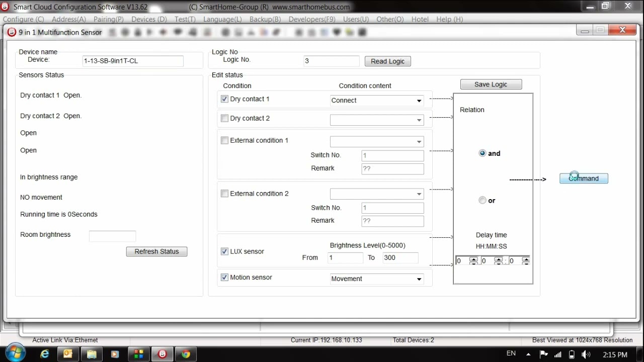Open the media player taskbar icon
This screenshot has height=362, width=644.
115,354
